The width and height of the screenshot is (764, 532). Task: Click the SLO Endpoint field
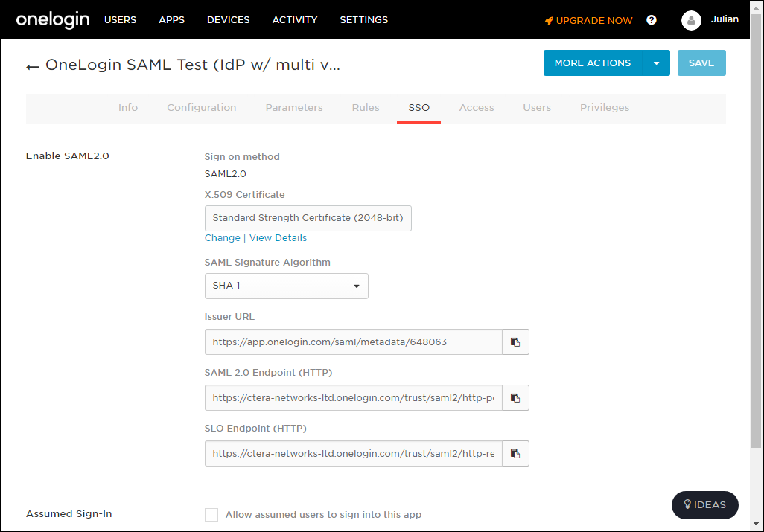tap(354, 454)
